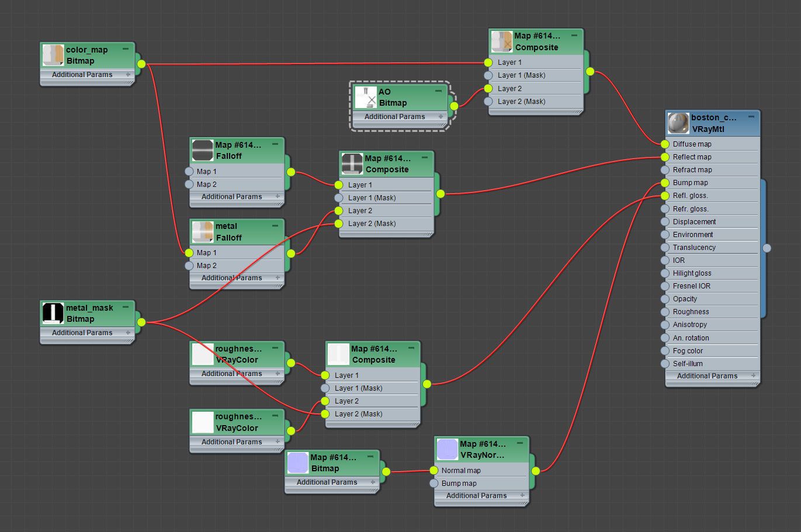Click the Hilight gloss input socket
This screenshot has width=801, height=532.
(x=665, y=273)
